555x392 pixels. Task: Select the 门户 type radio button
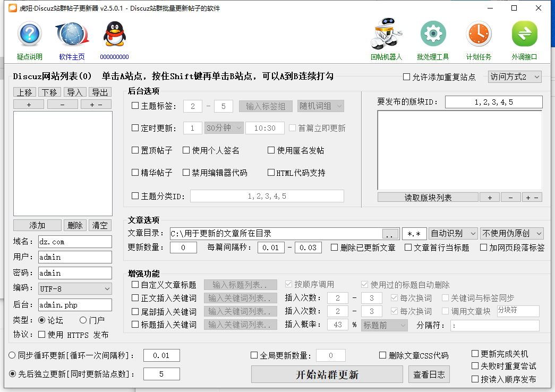pos(83,320)
